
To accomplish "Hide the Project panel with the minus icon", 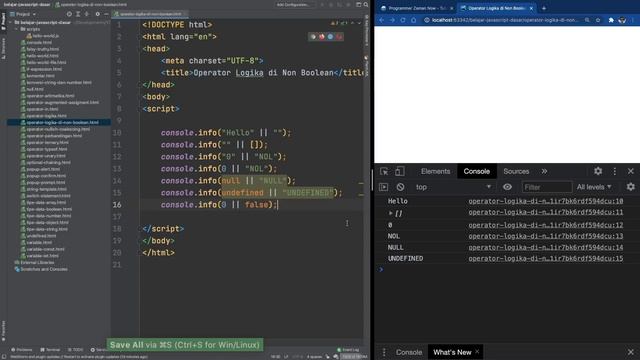I will (x=106, y=14).
